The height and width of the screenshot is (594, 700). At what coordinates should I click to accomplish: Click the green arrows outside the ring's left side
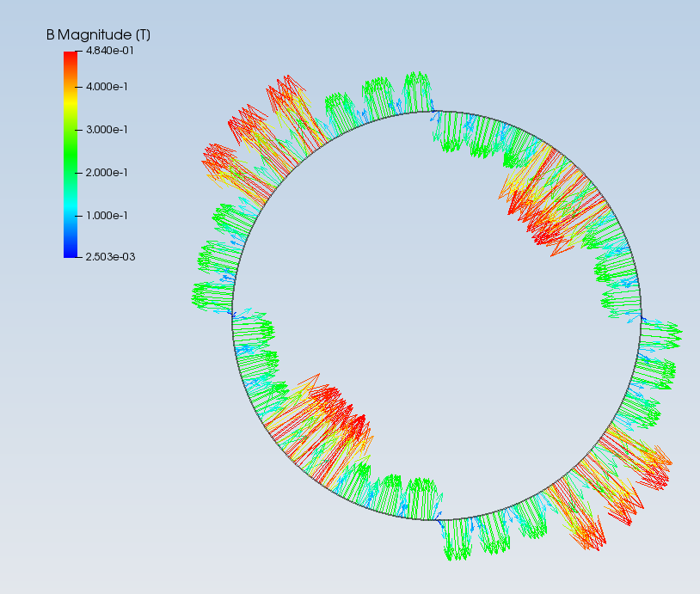[211, 275]
